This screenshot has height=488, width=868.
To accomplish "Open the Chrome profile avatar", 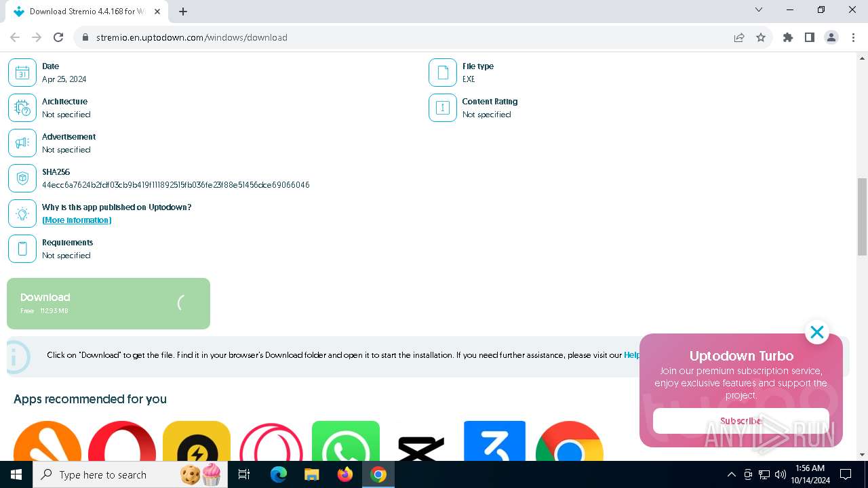I will tap(831, 37).
